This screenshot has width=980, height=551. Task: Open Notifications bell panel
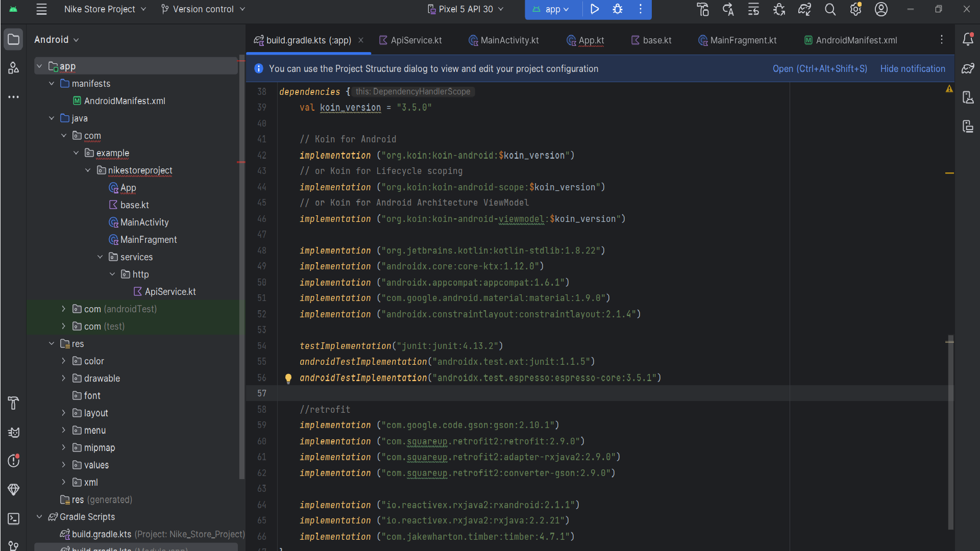tap(968, 39)
